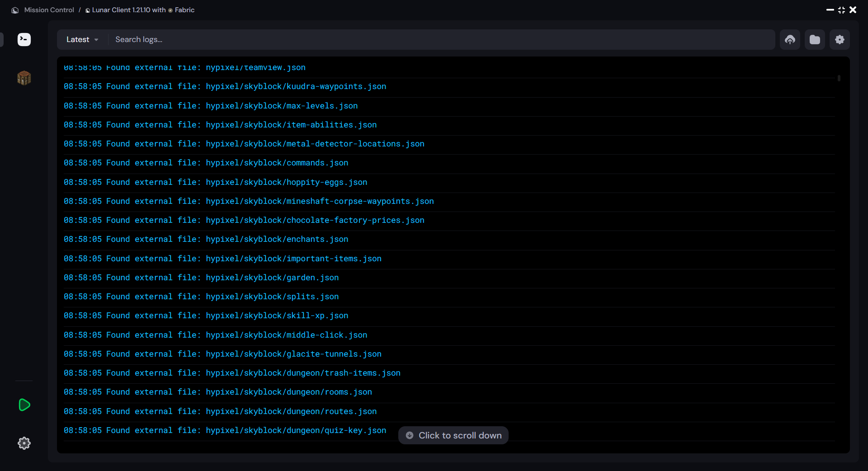Launch the instance with the green play button

24,405
